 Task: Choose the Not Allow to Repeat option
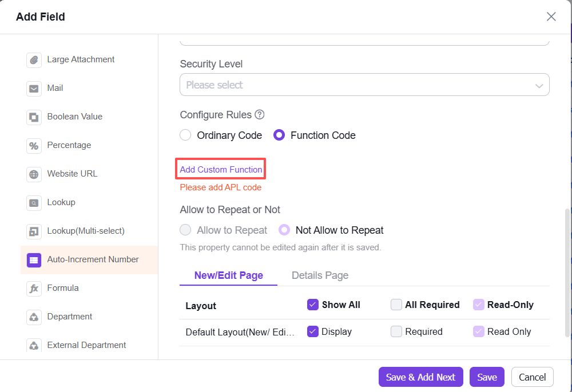pyautogui.click(x=284, y=230)
